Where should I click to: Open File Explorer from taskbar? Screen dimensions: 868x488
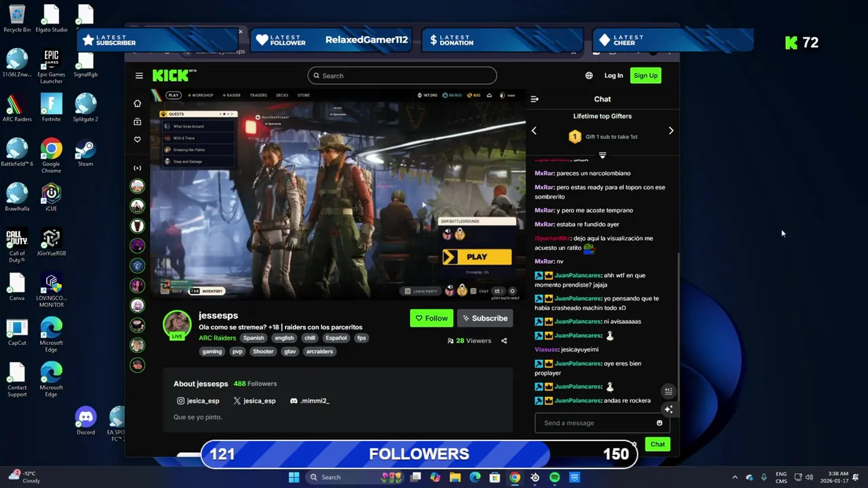pyautogui.click(x=455, y=477)
